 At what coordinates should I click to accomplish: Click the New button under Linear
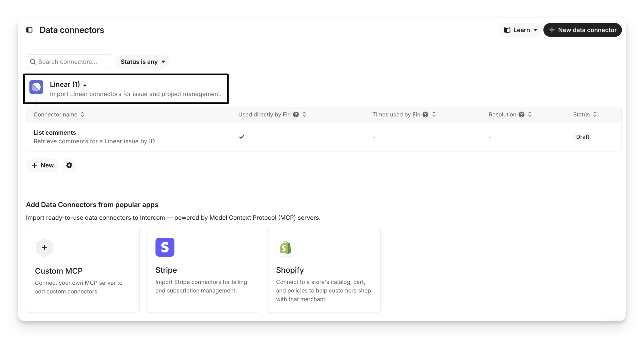[42, 165]
